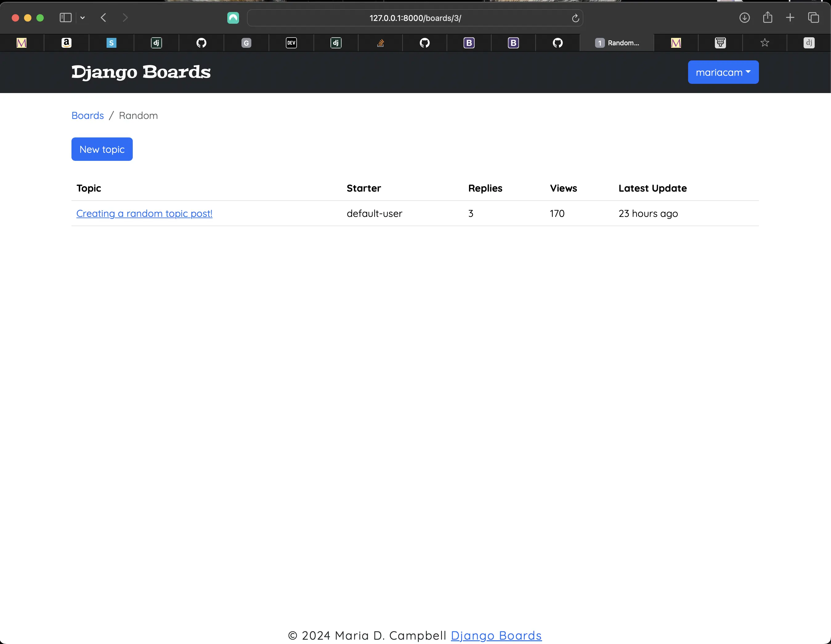
Task: Click the 'Latest Update' column header
Action: pyautogui.click(x=653, y=188)
